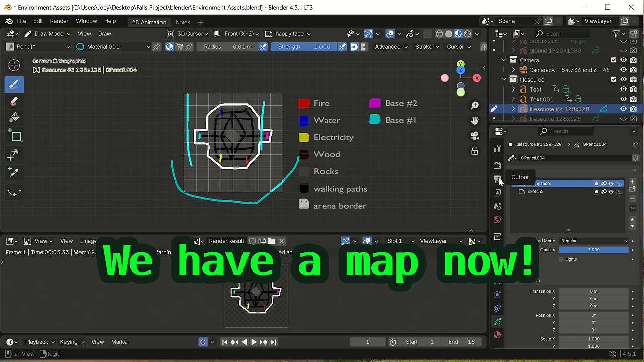Select the Cursor tool in the toolbar
Screen dimensions: 644x362
[x=14, y=65]
